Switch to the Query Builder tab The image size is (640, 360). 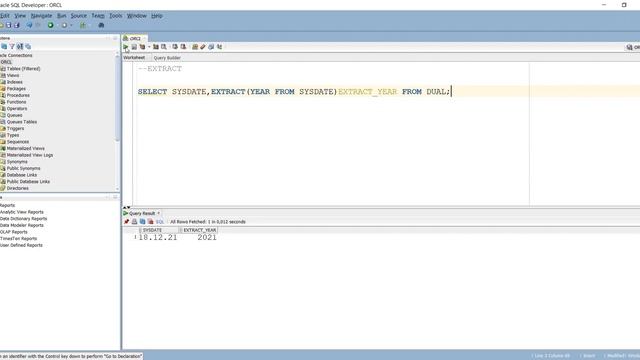pyautogui.click(x=167, y=58)
